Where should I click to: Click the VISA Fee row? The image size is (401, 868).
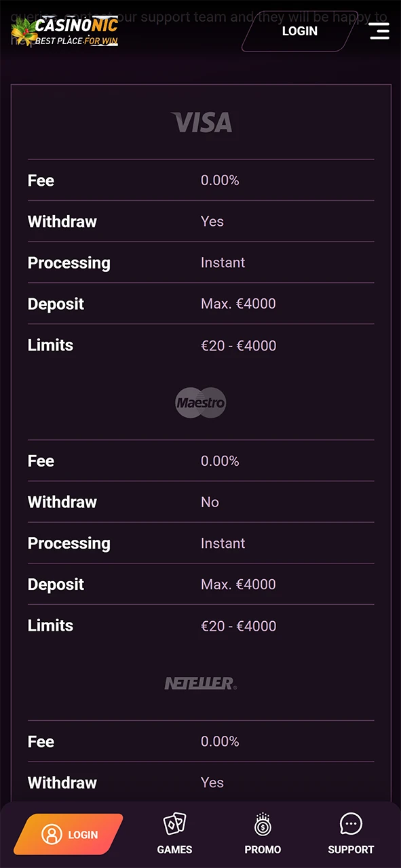[x=201, y=180]
